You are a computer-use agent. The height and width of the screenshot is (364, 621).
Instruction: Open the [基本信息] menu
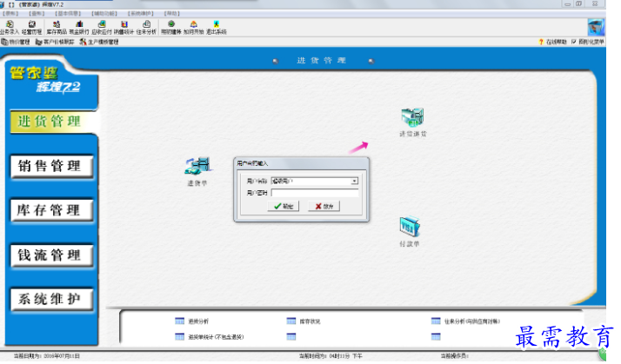68,13
